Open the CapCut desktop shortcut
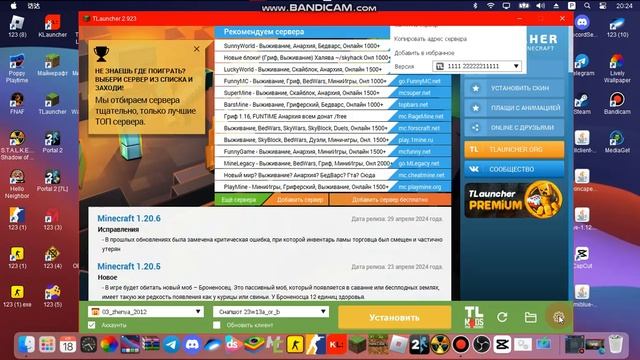This screenshot has height=360, width=640. [582, 258]
